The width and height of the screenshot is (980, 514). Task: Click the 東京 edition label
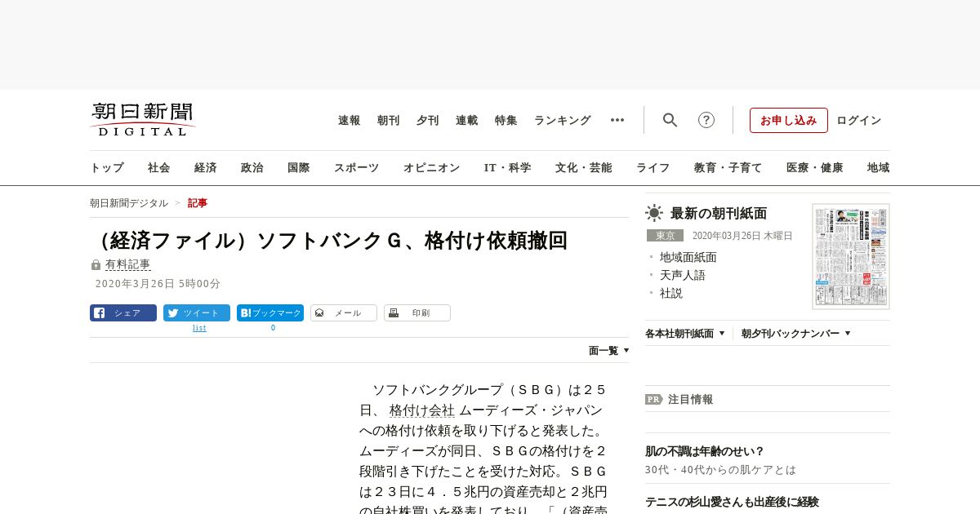(665, 236)
